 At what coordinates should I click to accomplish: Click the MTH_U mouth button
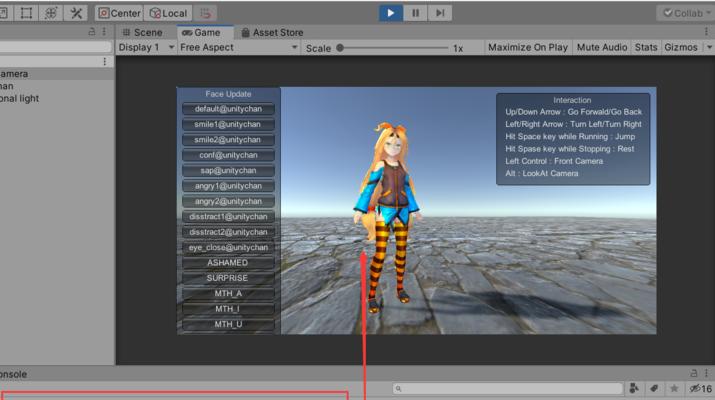pyautogui.click(x=228, y=325)
